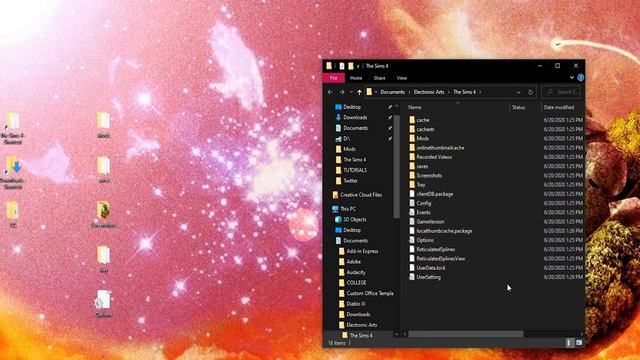Switch to details view icon in status bar
Image resolution: width=640 pixels, height=360 pixels.
pos(569,343)
